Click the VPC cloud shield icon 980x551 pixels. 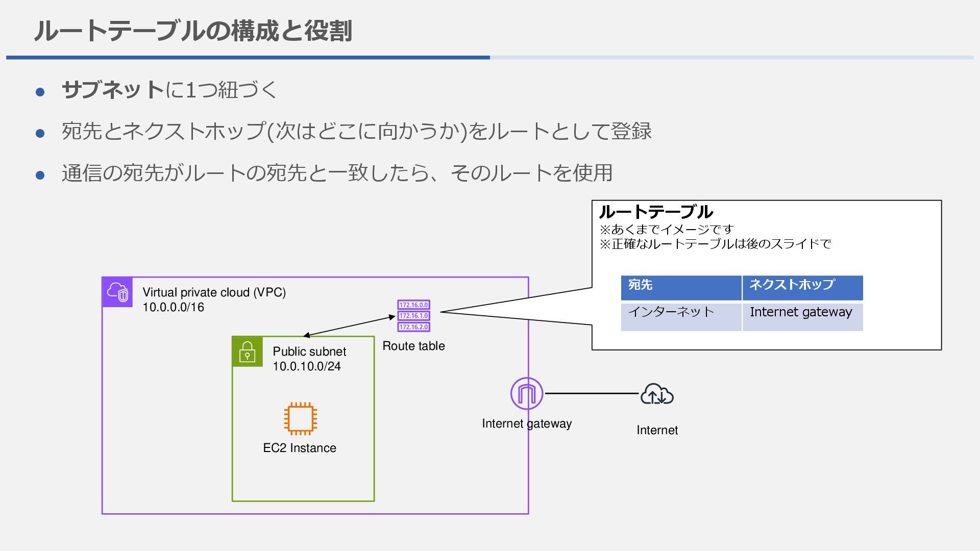coord(117,292)
